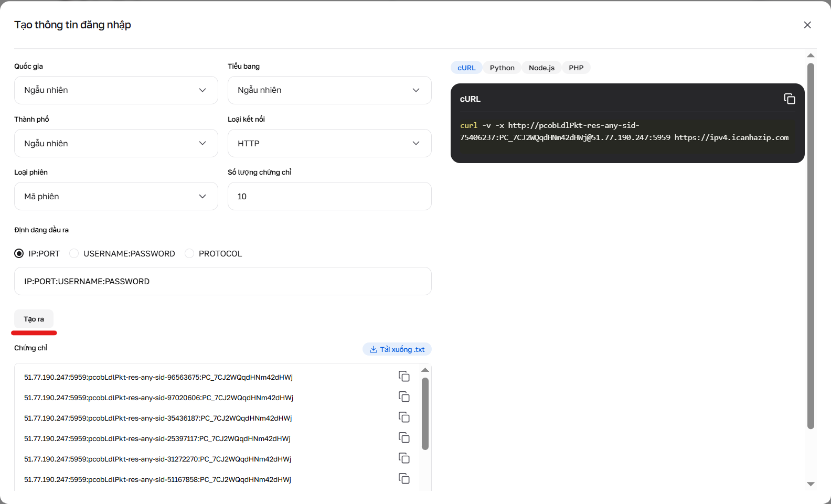Select the IP:PORT output format
The width and height of the screenshot is (831, 504).
pos(19,254)
